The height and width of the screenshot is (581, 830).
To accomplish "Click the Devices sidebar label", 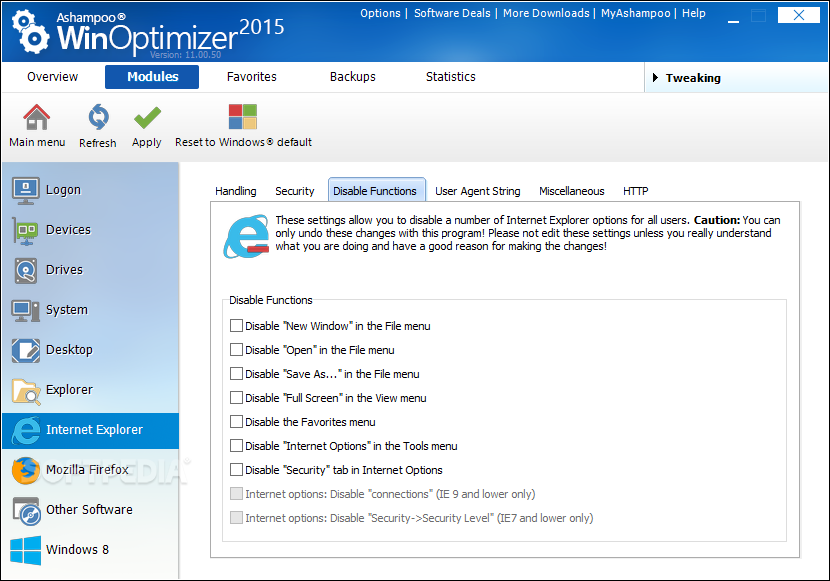I will click(68, 230).
